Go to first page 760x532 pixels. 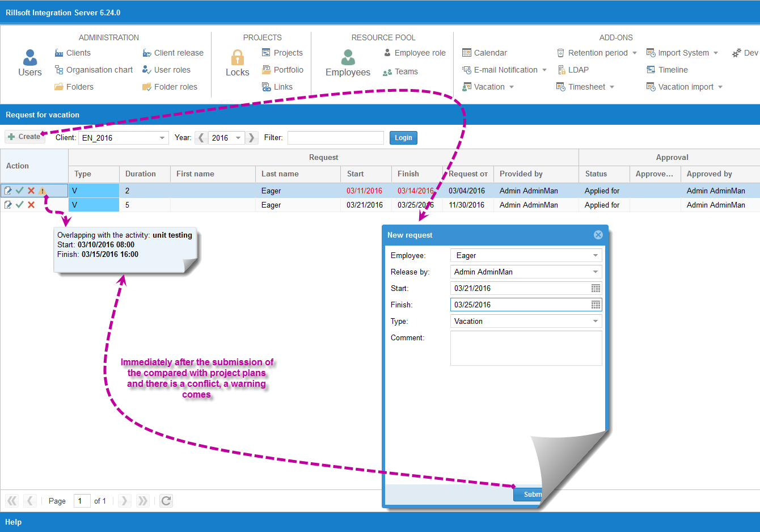point(12,501)
